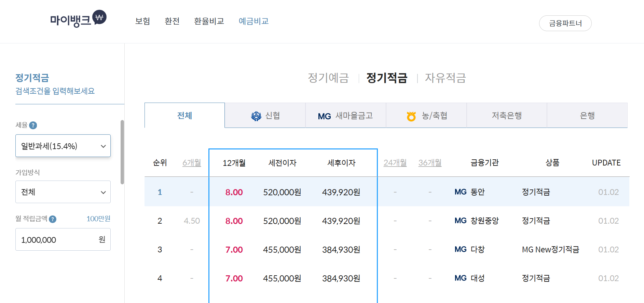Click the 4.50 rate in row 2
Image resolution: width=644 pixels, height=303 pixels.
point(192,221)
